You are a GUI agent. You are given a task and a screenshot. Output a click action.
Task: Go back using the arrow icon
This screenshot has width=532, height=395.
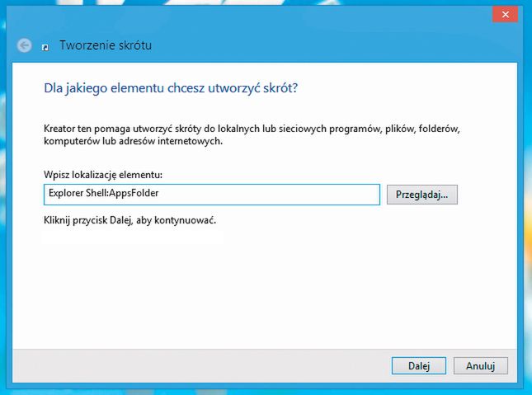[25, 45]
